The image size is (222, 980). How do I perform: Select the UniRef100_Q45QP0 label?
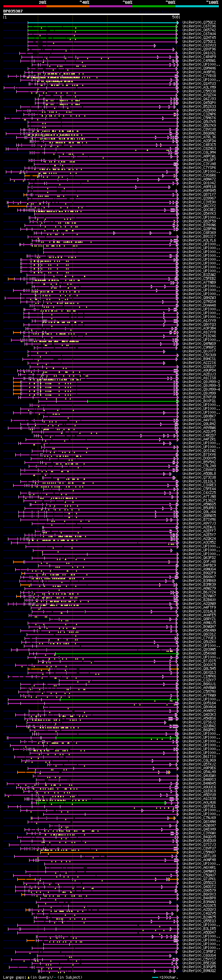[199, 103]
